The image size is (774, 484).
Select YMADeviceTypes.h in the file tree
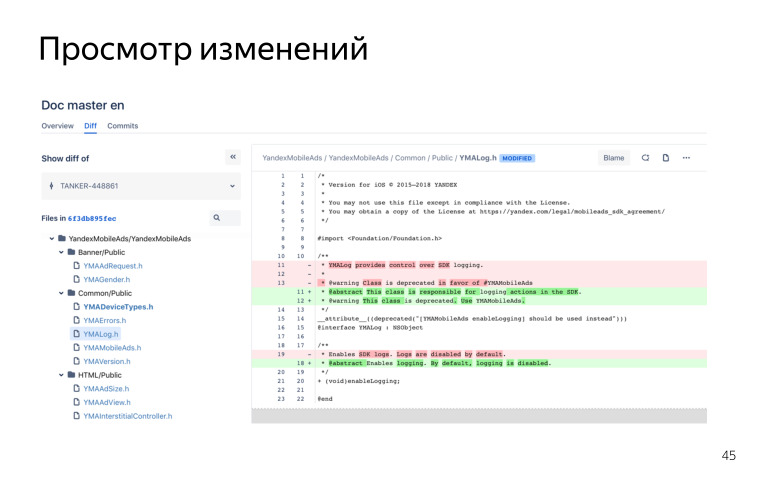pyautogui.click(x=118, y=307)
